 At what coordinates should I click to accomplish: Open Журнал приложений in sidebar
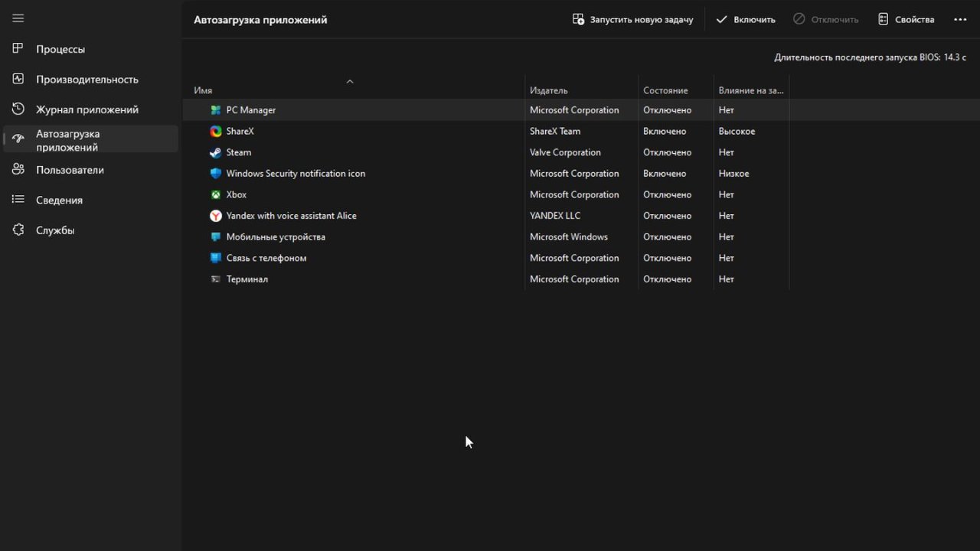point(87,109)
